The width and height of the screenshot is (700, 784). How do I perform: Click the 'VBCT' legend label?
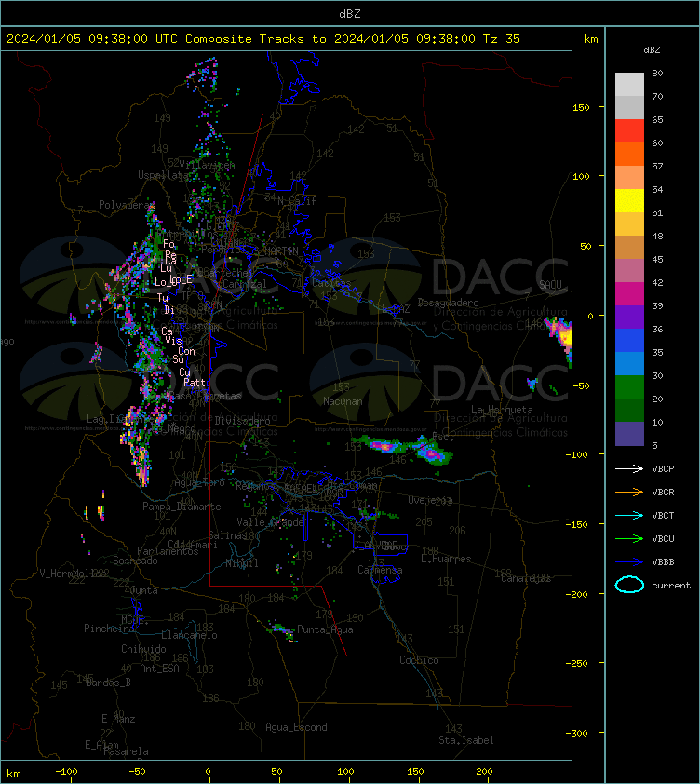pyautogui.click(x=663, y=516)
